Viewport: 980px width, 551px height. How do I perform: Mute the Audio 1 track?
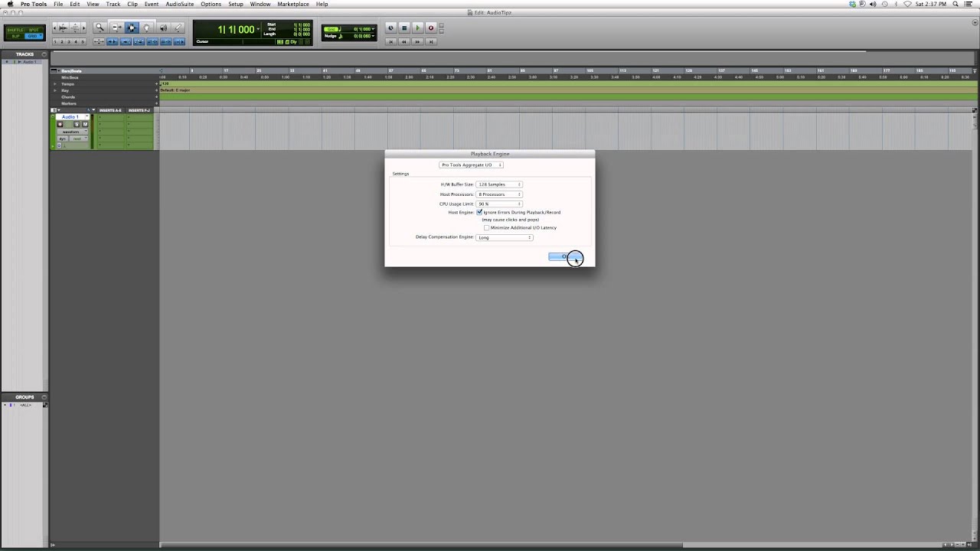point(84,124)
